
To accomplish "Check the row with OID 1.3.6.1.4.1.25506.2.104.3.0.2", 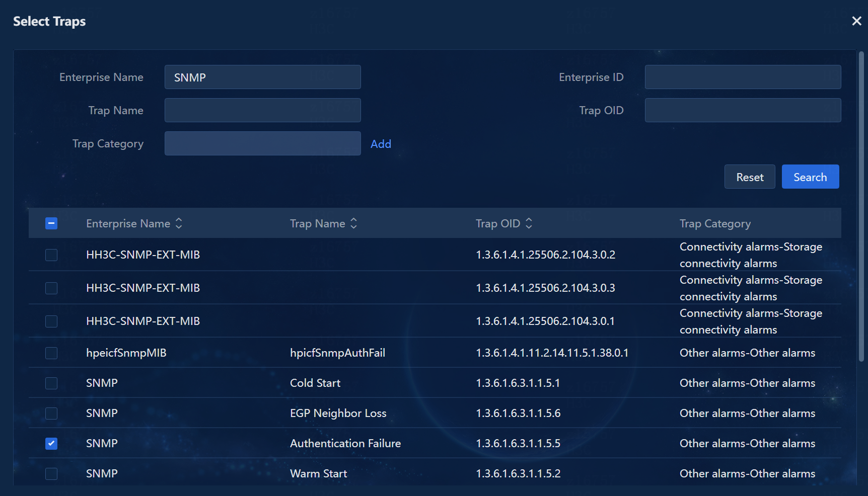I will [x=51, y=255].
